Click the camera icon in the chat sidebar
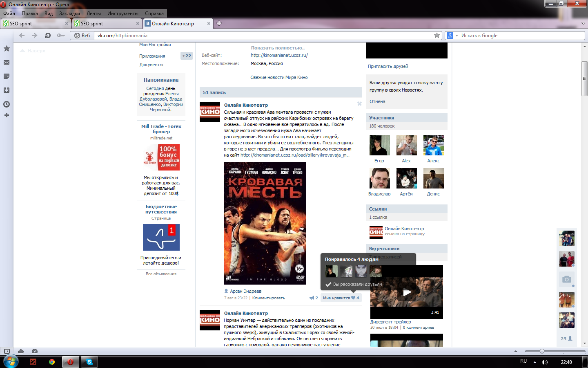 point(566,279)
